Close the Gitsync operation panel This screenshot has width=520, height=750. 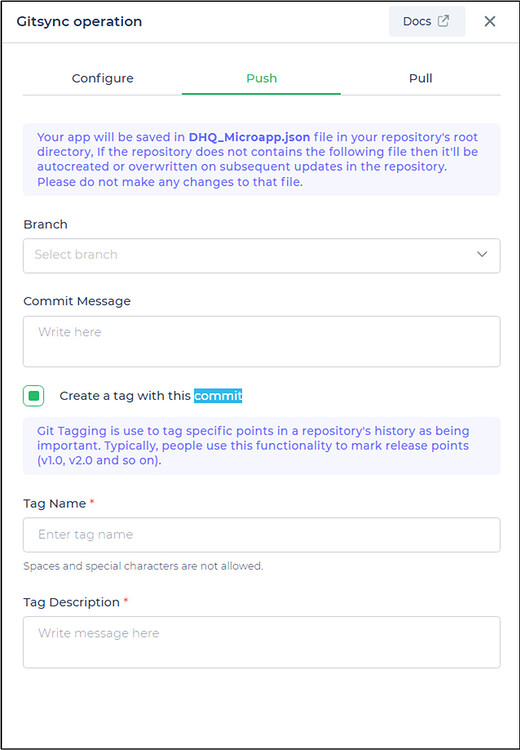[x=489, y=21]
